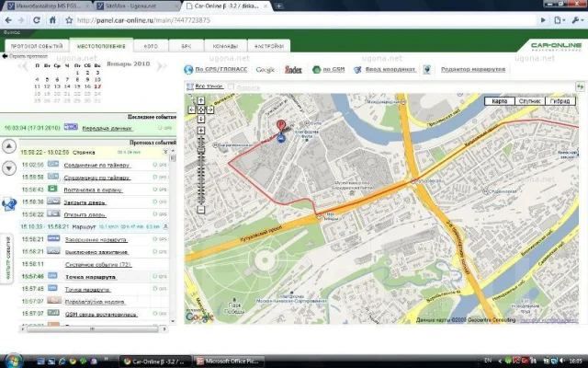Click the green arrows icon above the map corner

click(x=580, y=86)
